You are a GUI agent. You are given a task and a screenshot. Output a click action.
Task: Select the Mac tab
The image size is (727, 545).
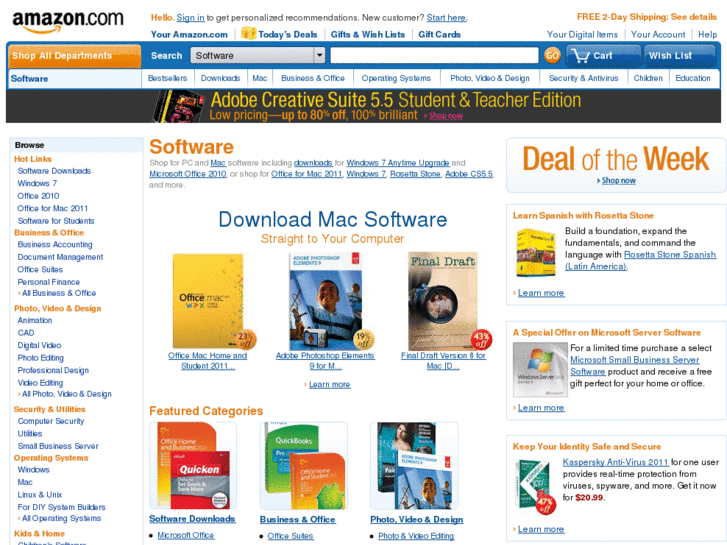click(260, 78)
